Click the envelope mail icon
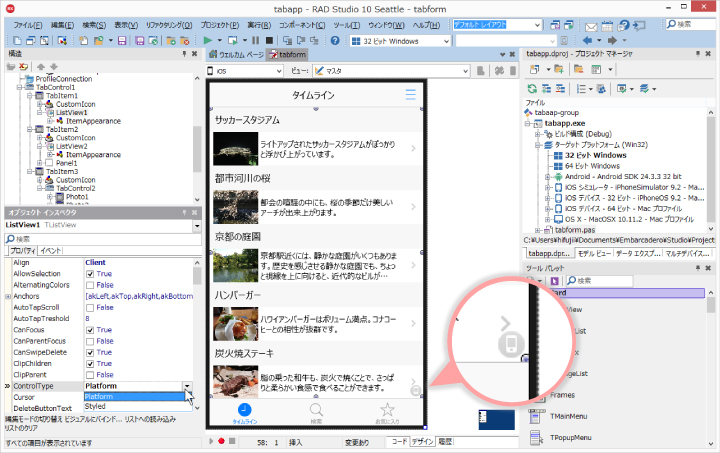The height and width of the screenshot is (453, 720). [x=591, y=26]
